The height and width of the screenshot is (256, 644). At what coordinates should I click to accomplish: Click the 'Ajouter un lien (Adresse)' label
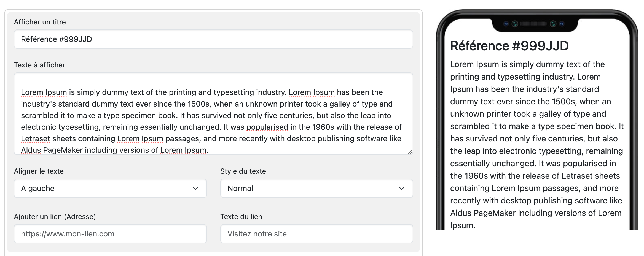(x=55, y=217)
